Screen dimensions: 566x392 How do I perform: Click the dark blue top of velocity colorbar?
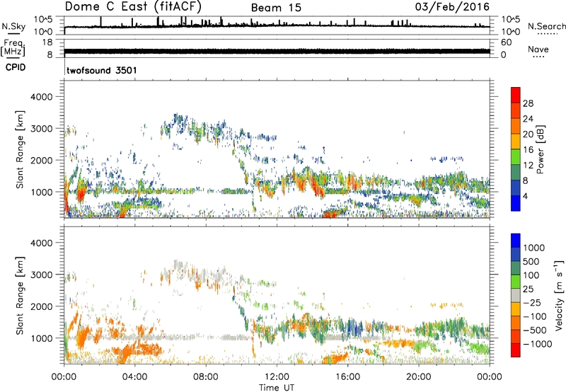click(516, 241)
